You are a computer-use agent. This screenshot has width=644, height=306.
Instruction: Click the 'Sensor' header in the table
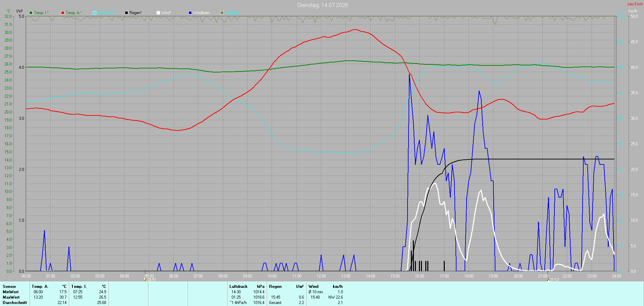click(9, 287)
